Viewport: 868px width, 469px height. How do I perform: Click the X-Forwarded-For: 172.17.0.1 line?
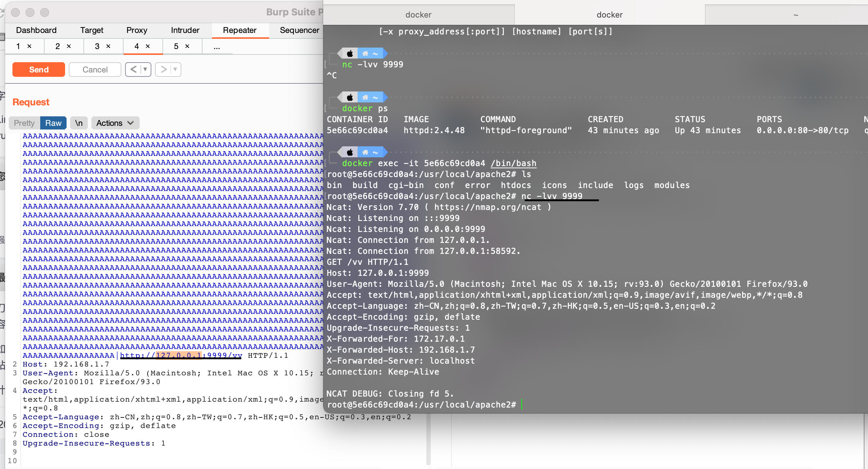pos(396,339)
